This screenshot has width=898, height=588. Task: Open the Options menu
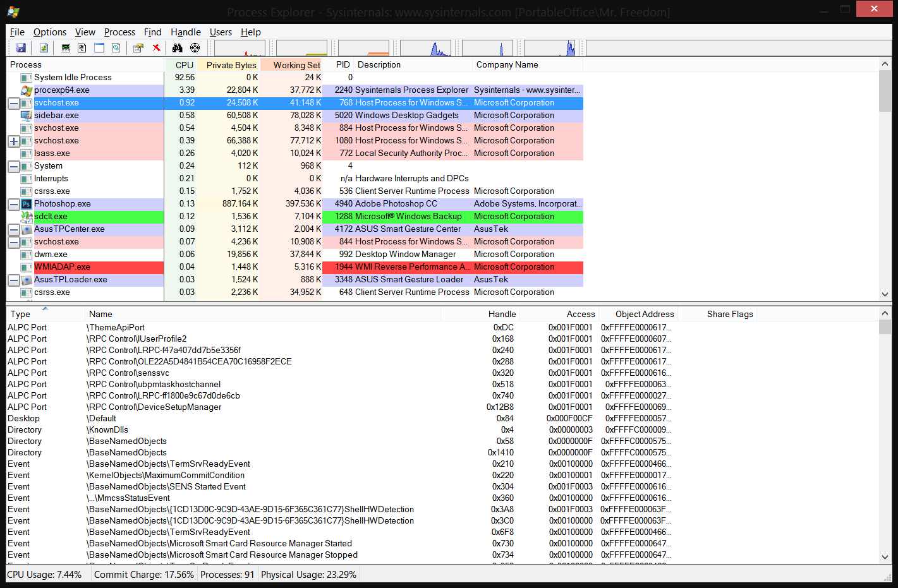point(50,32)
